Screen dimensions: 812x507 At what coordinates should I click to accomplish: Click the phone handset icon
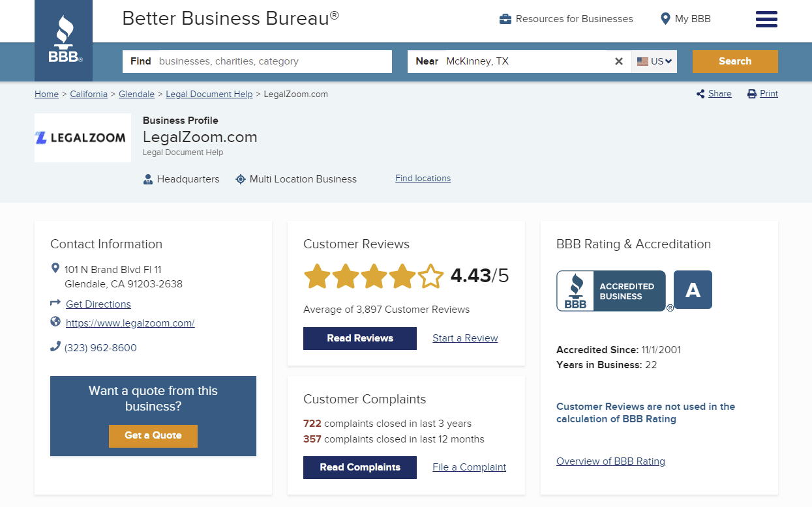tap(55, 347)
